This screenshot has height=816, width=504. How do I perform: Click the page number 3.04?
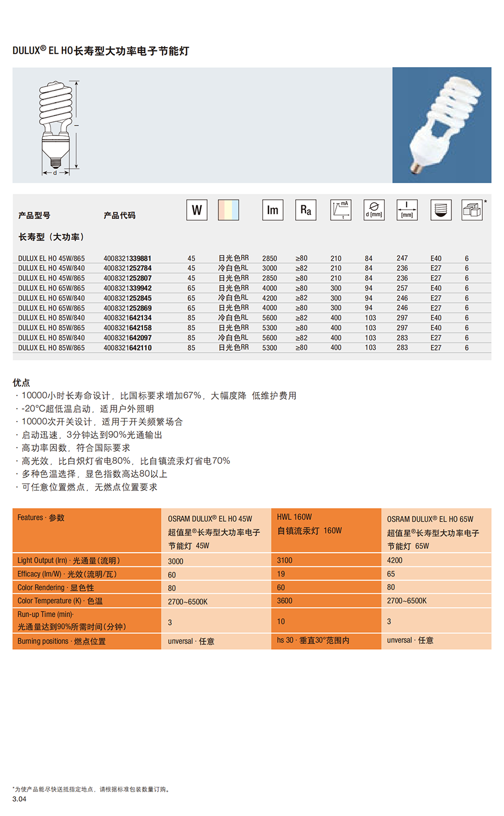coord(19,799)
